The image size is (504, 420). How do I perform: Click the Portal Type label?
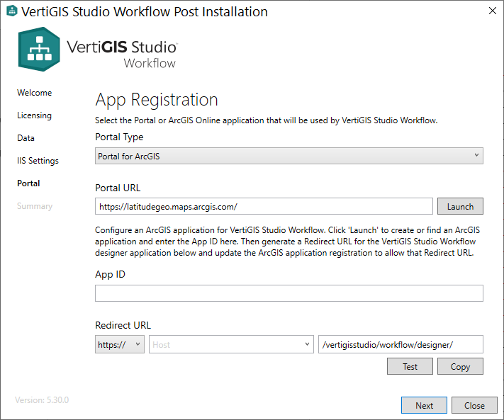pyautogui.click(x=119, y=137)
